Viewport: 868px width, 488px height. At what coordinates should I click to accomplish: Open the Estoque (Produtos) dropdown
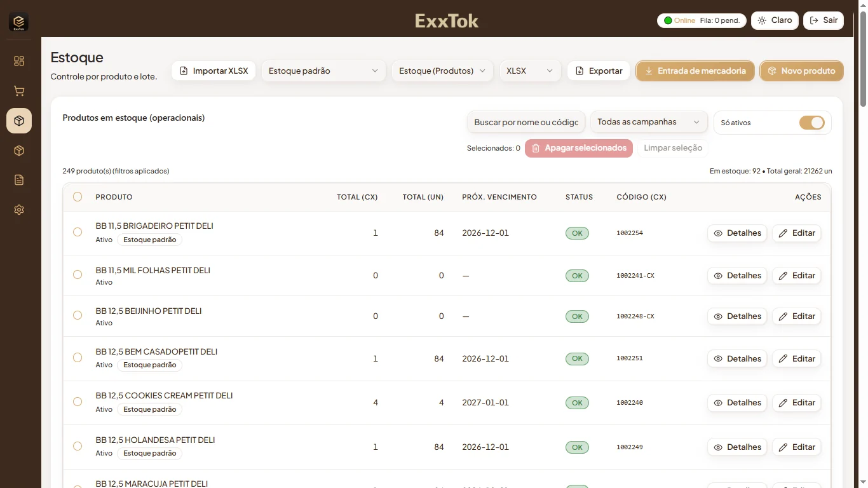(442, 71)
